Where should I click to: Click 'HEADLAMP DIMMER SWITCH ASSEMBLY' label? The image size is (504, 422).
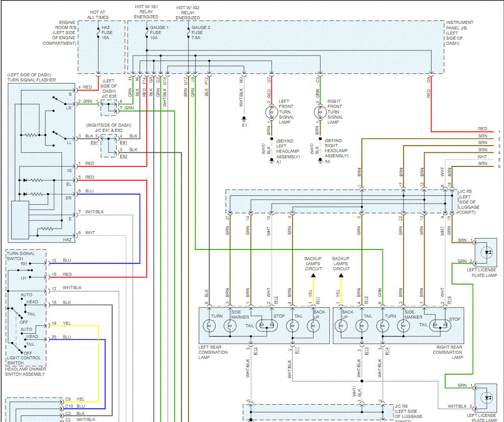point(25,372)
